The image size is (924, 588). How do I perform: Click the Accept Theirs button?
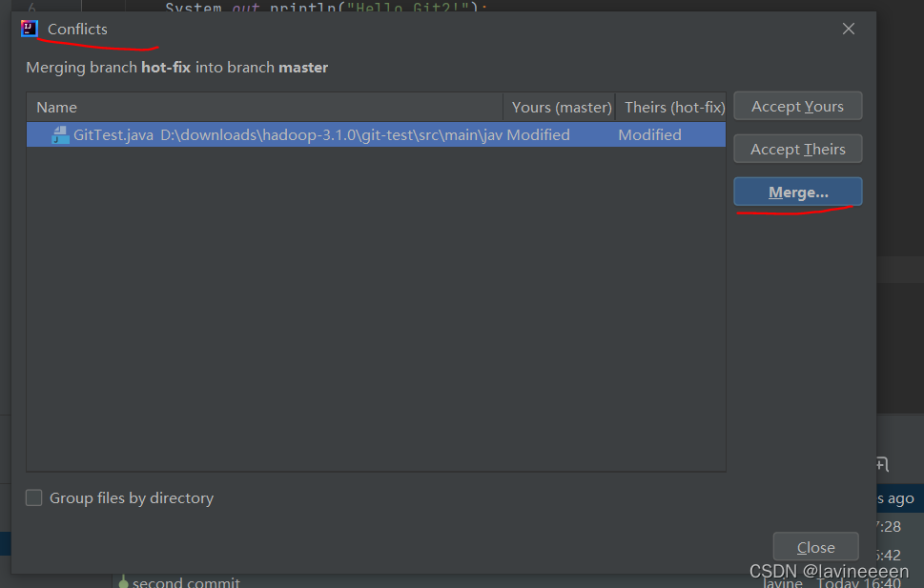click(797, 149)
